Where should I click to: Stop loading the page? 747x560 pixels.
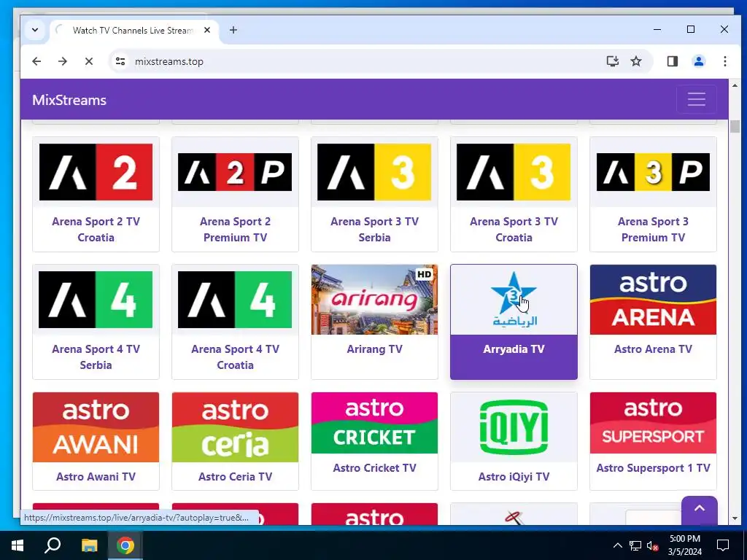(x=88, y=61)
